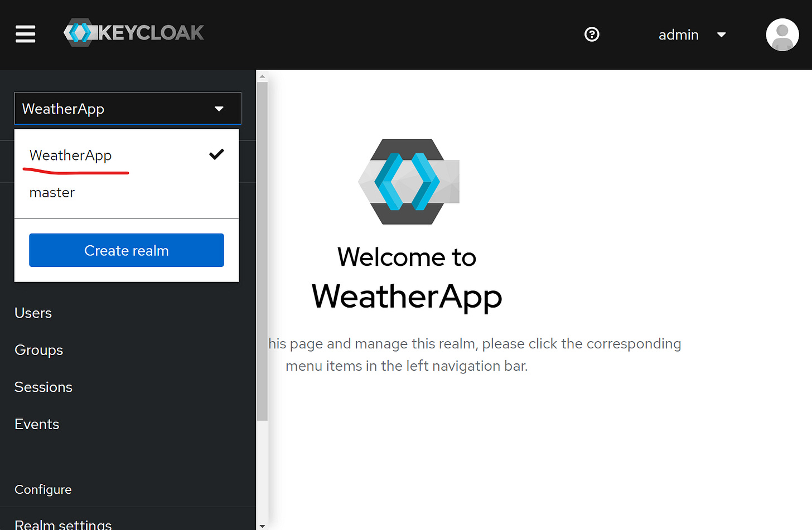The image size is (812, 530).
Task: Collapse the WeatherApp realm selector
Action: (x=128, y=109)
